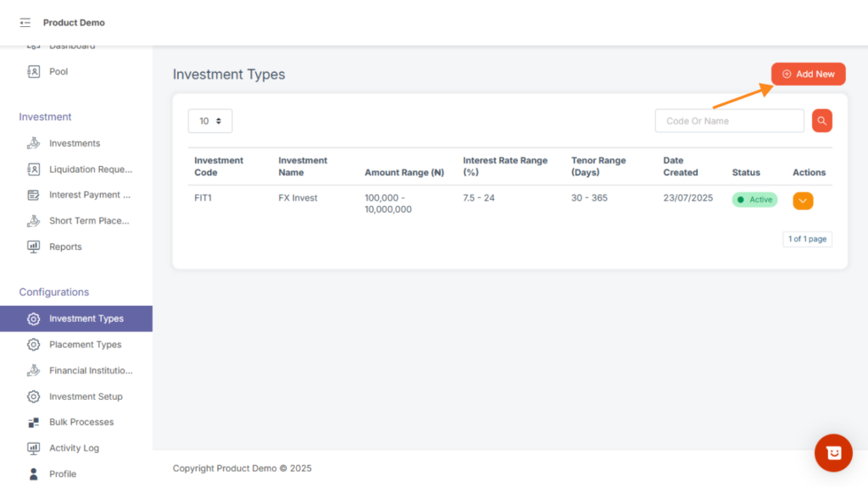Open Placement Types in the sidebar
The image size is (868, 487).
[x=85, y=345]
